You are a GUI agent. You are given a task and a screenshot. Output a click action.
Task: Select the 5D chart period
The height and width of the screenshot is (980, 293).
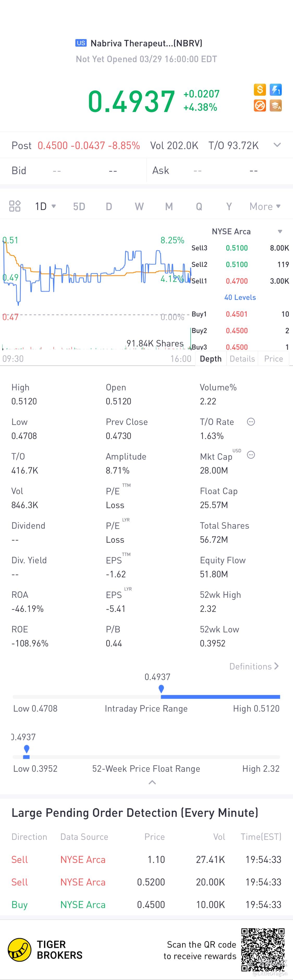coord(79,206)
